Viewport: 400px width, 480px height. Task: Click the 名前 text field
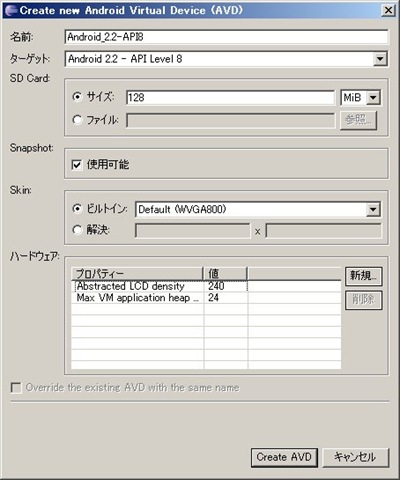227,37
